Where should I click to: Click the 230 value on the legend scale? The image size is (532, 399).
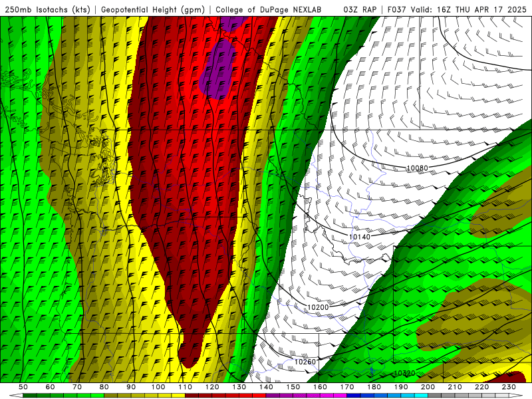(x=509, y=387)
